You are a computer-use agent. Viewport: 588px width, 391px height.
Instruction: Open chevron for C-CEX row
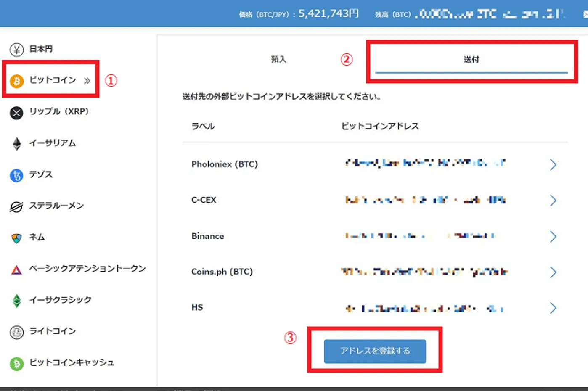[x=553, y=201]
